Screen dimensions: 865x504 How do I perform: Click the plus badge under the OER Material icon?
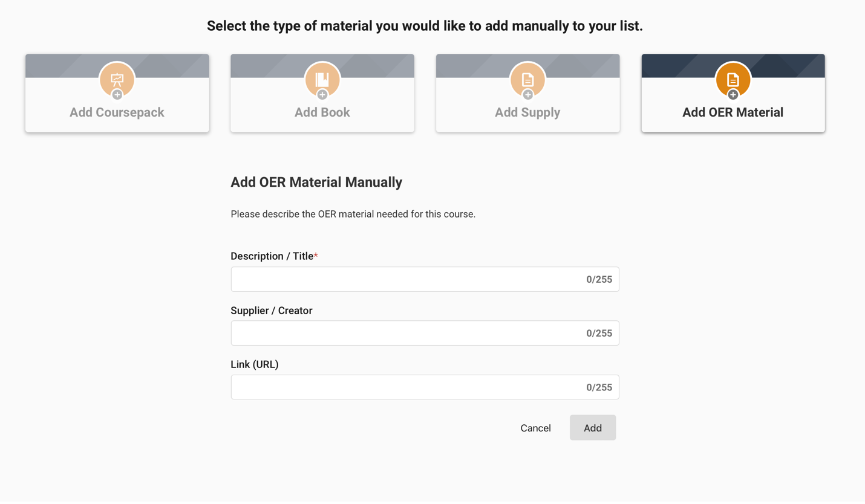tap(733, 95)
